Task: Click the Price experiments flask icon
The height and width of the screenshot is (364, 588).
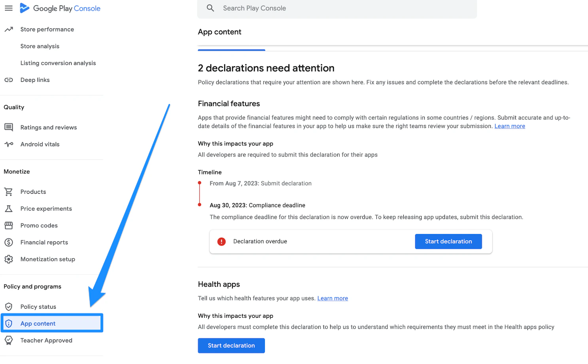Action: [9, 209]
